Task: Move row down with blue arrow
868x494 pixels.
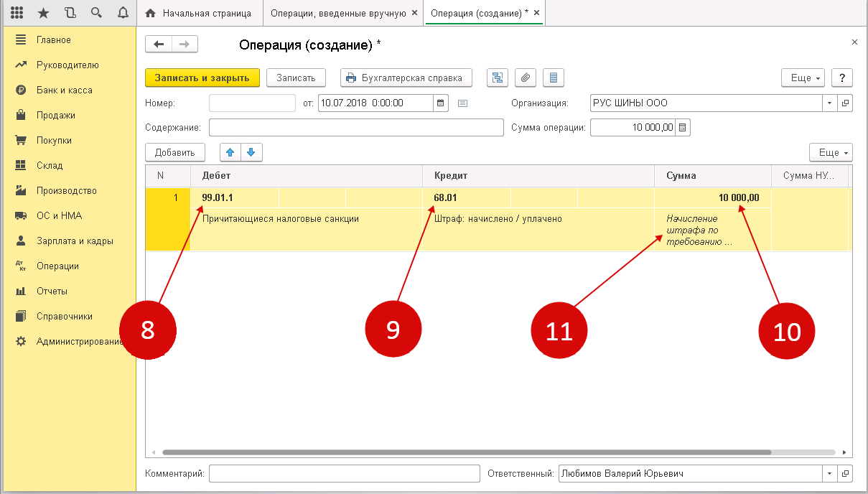Action: pos(252,152)
